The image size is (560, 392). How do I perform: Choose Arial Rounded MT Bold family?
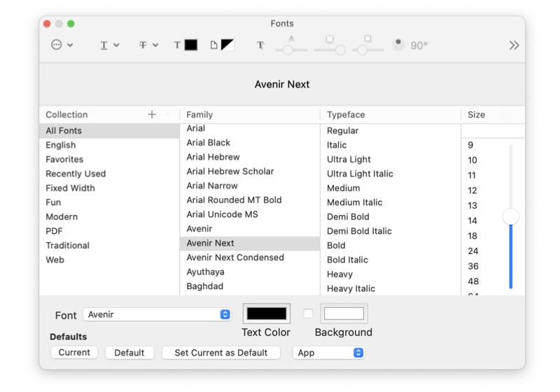click(x=250, y=200)
